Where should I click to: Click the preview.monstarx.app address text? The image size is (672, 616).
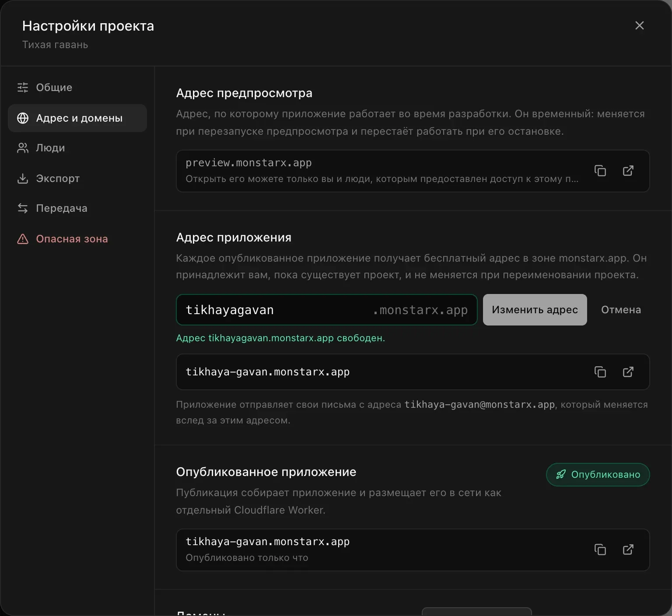[x=248, y=163]
